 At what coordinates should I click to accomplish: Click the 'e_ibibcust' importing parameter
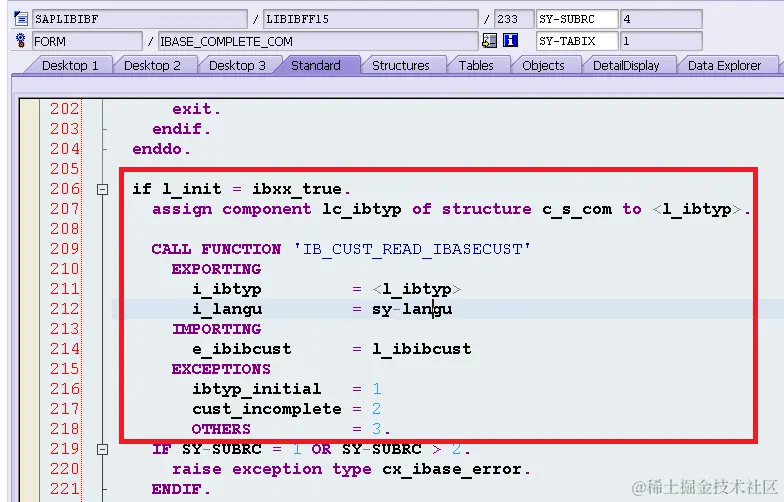coord(242,349)
